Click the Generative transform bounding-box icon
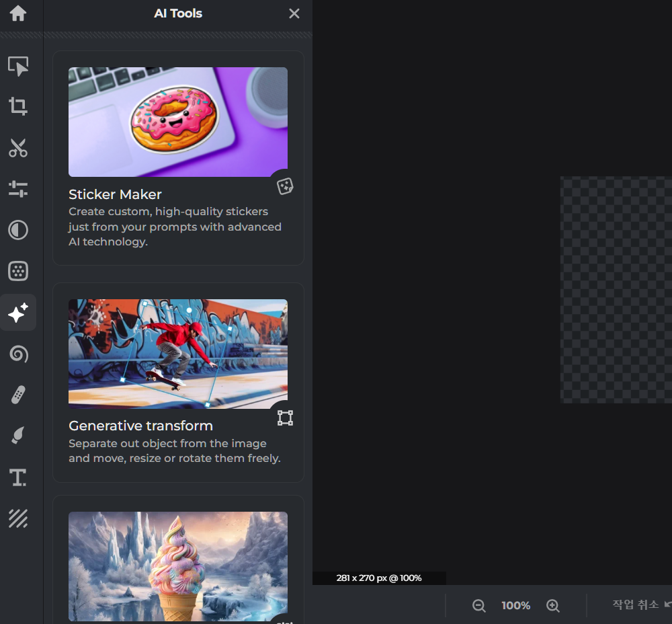Viewport: 672px width, 624px height. [x=285, y=418]
